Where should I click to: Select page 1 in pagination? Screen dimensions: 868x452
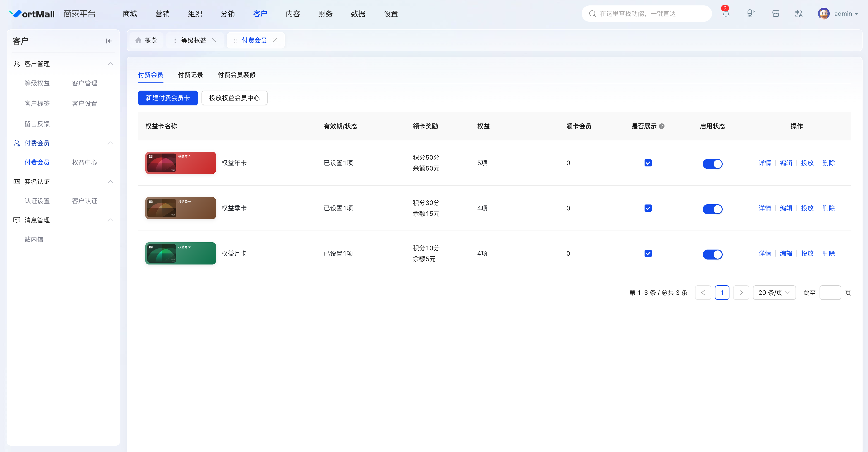click(x=722, y=292)
